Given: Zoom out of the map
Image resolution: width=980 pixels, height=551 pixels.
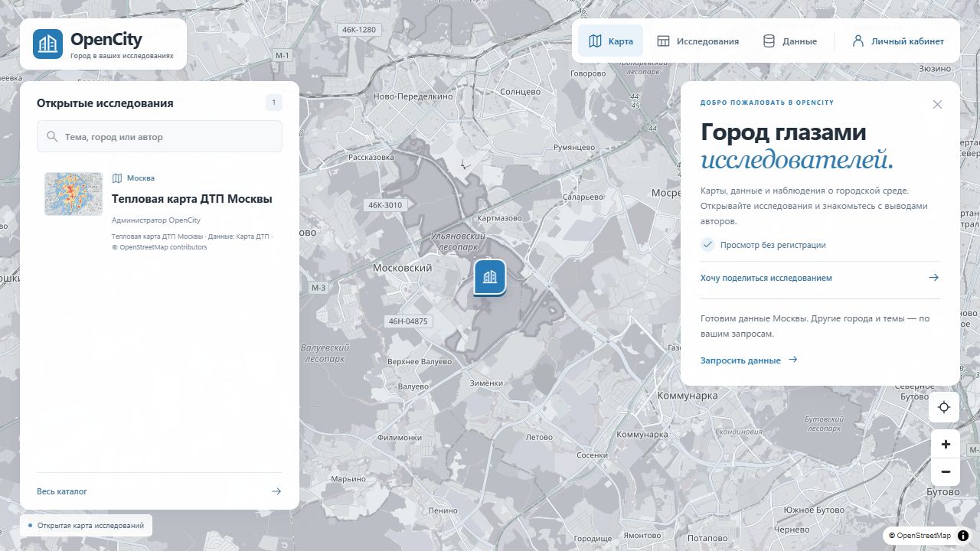Looking at the screenshot, I should [946, 472].
